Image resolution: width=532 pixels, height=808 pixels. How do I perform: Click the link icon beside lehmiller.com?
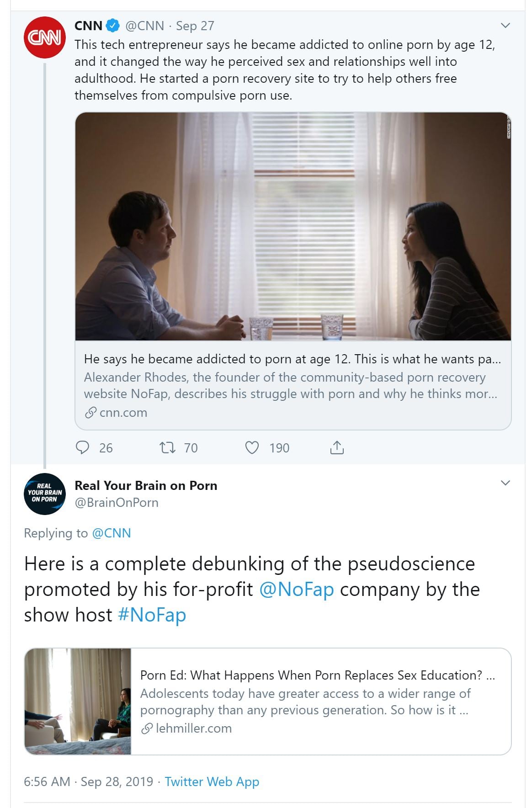147,728
